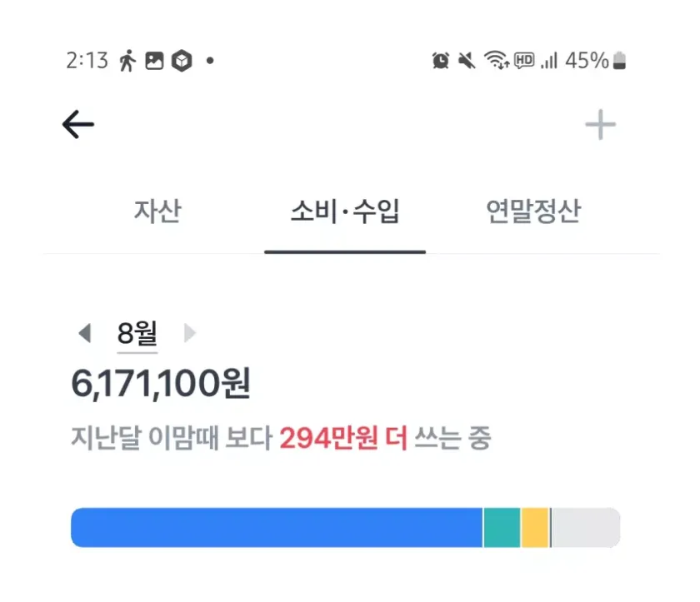Tap the back arrow icon
700x602 pixels.
pos(78,125)
